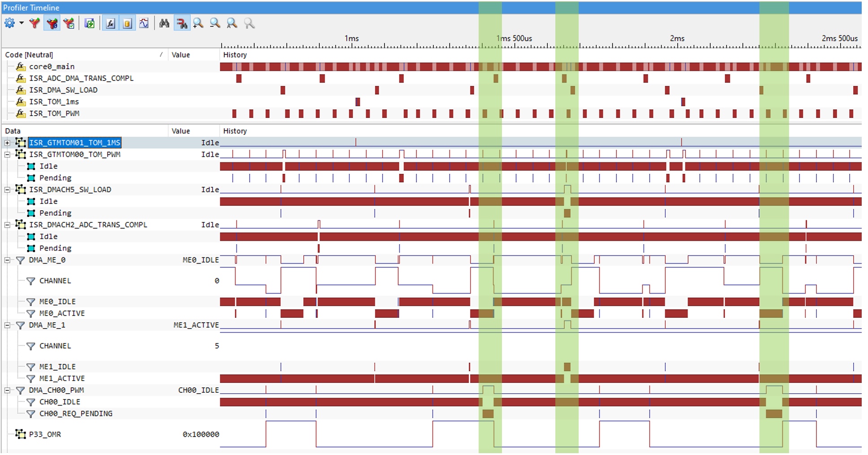Sort by the Code [Neutral] column header
This screenshot has height=455, width=868.
coord(29,55)
